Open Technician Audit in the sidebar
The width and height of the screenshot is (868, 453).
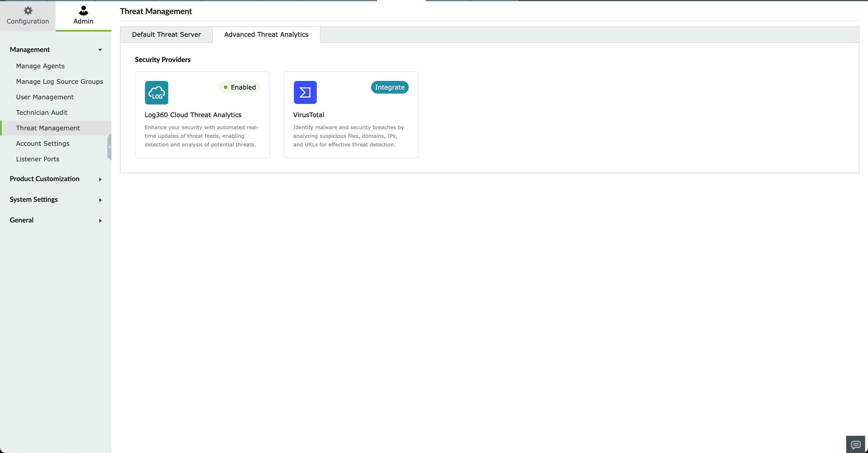42,112
